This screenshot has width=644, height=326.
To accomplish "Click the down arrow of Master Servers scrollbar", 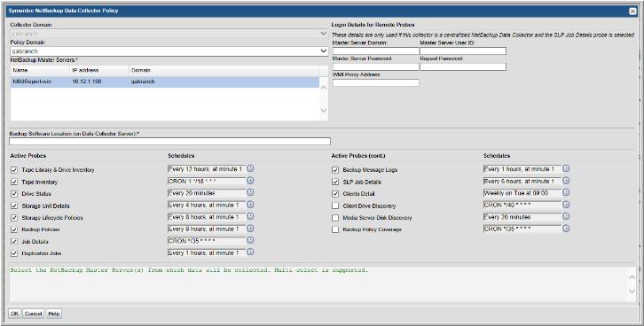I will click(x=324, y=111).
